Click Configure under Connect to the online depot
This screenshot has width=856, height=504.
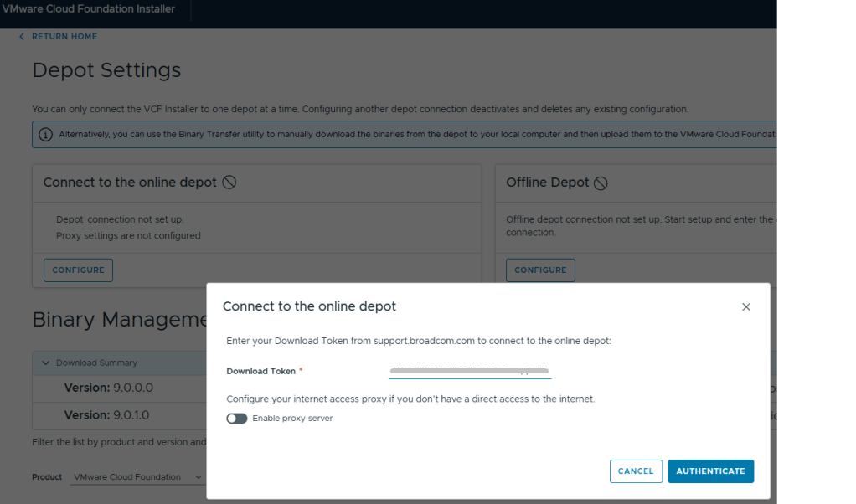pyautogui.click(x=78, y=270)
